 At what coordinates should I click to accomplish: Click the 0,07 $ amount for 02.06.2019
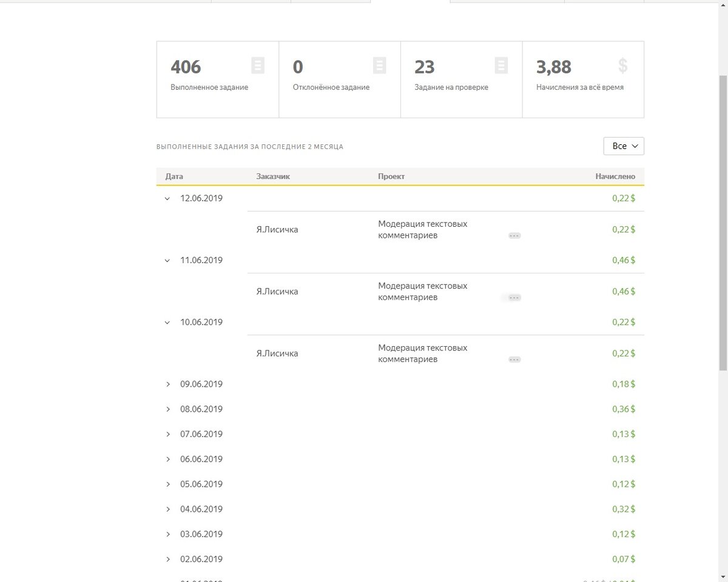click(x=624, y=559)
